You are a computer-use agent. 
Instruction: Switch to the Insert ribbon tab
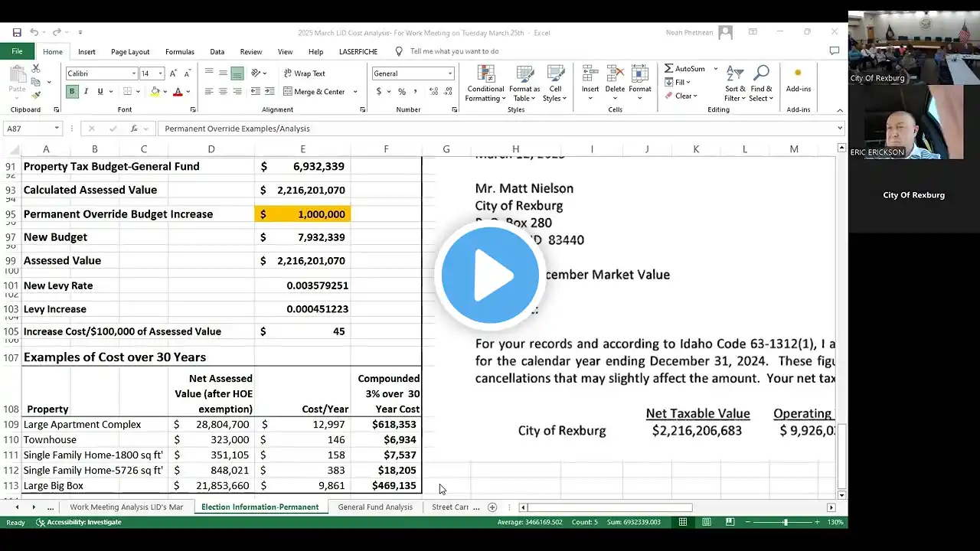pyautogui.click(x=87, y=51)
